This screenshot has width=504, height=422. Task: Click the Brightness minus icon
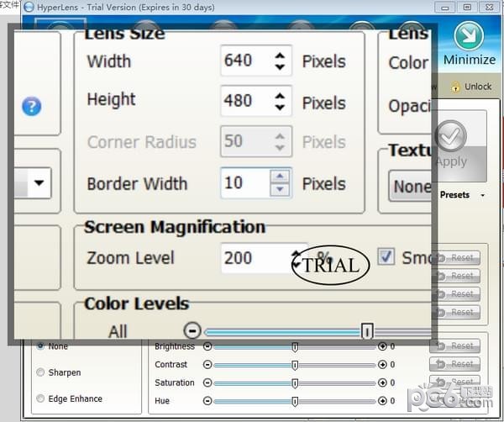click(207, 346)
